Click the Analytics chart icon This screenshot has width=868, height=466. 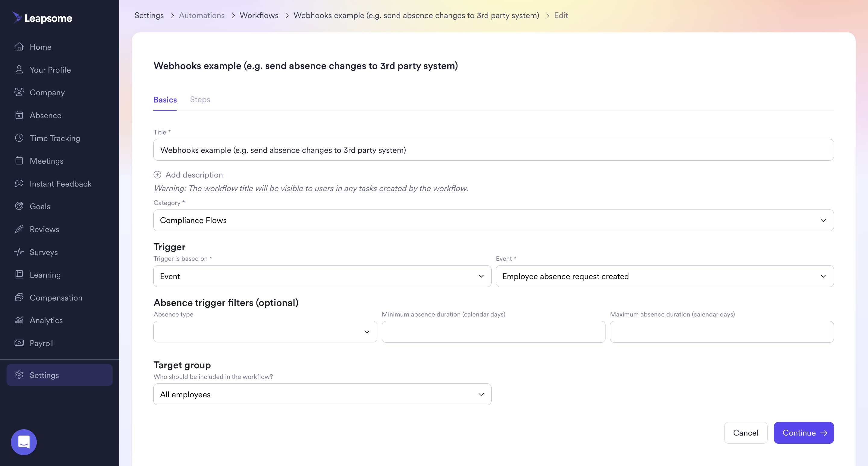tap(19, 320)
